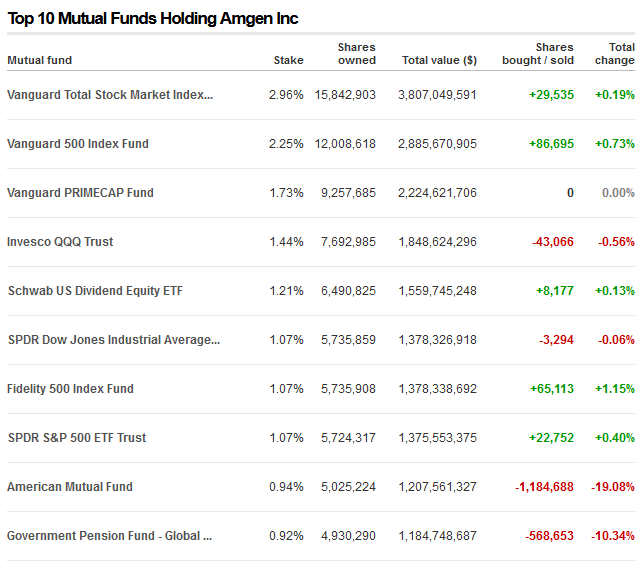Click the Shares bought / sold header

538,54
